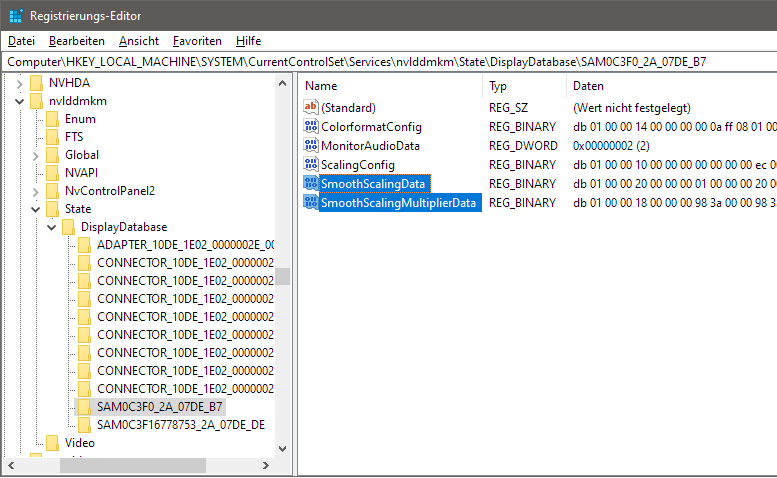Click the ScalingConfig binary value icon

tap(310, 165)
